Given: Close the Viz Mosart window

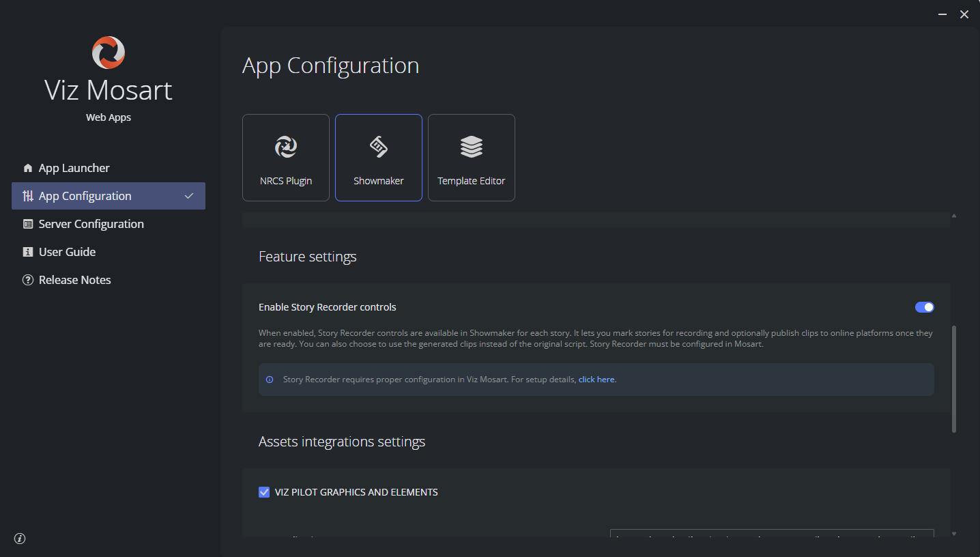Looking at the screenshot, I should click(x=964, y=14).
